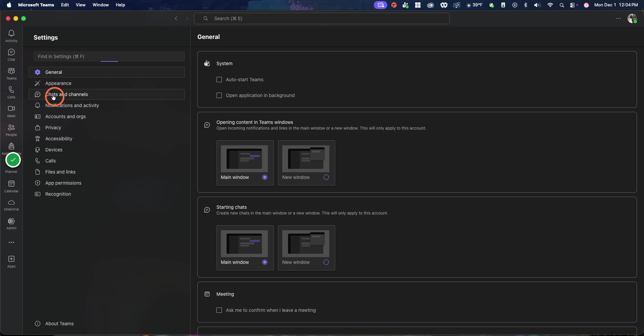Viewport: 644px width, 336px height.
Task: Open the View menu in menu bar
Action: point(81,5)
